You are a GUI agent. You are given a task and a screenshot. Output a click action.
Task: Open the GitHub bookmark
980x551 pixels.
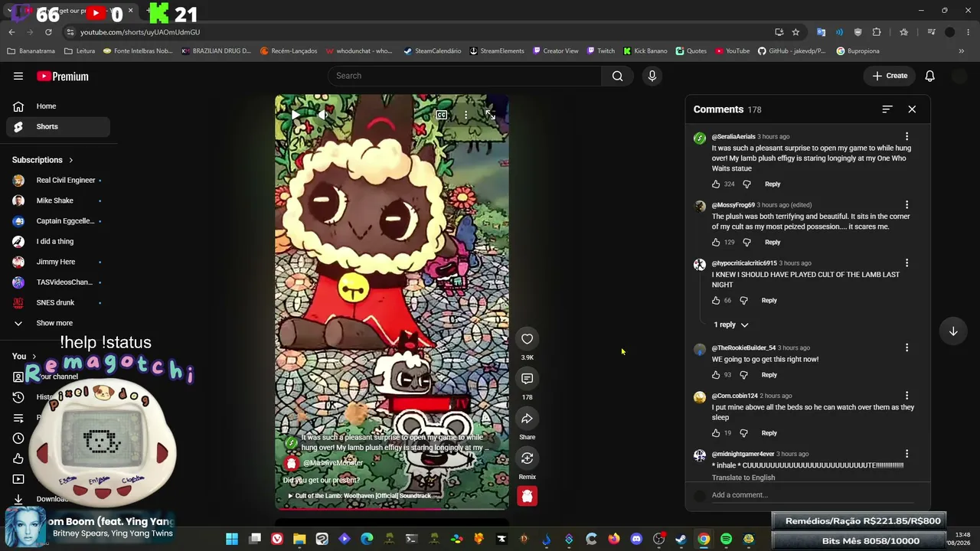792,51
